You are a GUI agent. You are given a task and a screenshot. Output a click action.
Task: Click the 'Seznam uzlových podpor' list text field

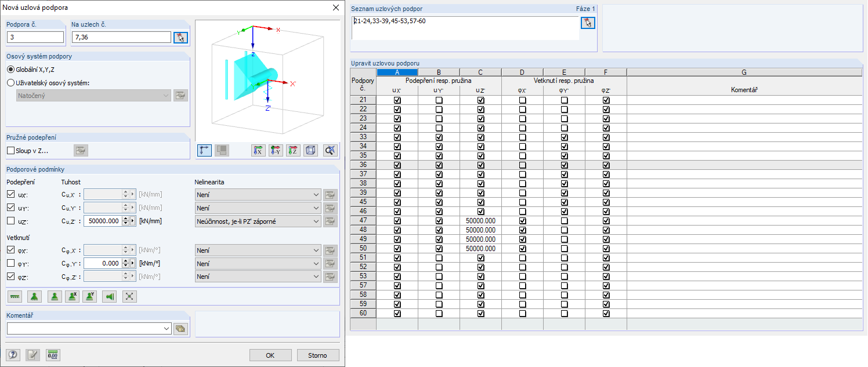click(465, 28)
